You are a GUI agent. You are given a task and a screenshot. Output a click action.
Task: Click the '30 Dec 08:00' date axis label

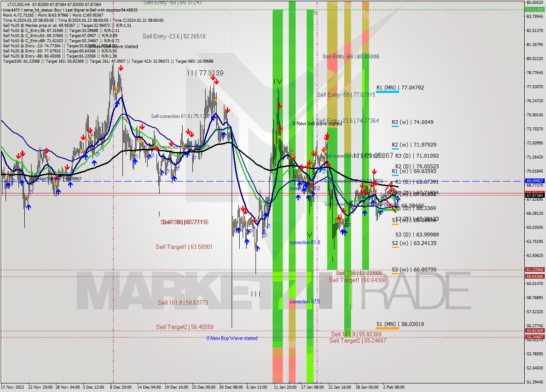tap(231, 387)
